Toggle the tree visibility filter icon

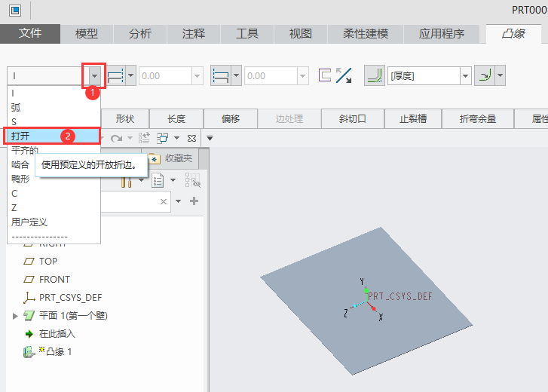coord(192,180)
